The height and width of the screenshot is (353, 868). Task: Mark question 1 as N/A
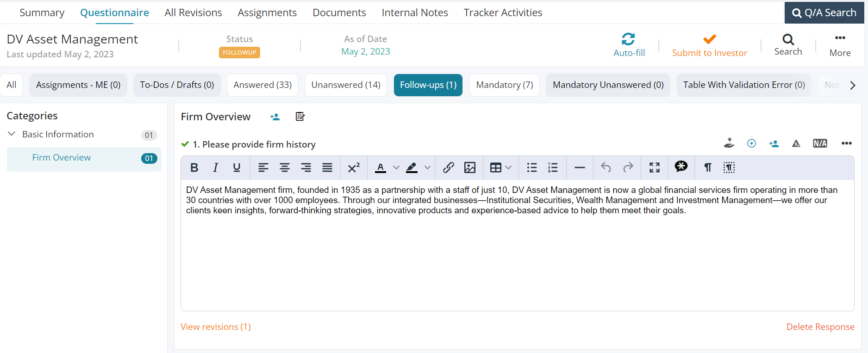pos(820,143)
